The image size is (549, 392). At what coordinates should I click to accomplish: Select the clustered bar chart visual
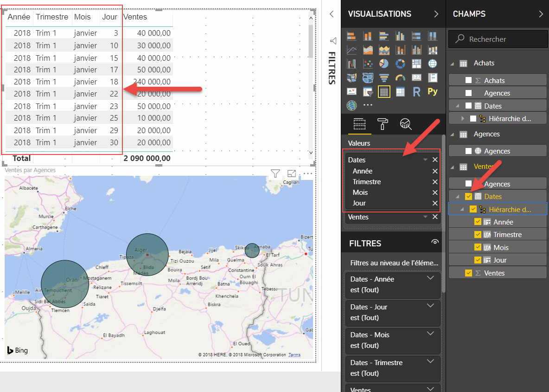click(384, 36)
